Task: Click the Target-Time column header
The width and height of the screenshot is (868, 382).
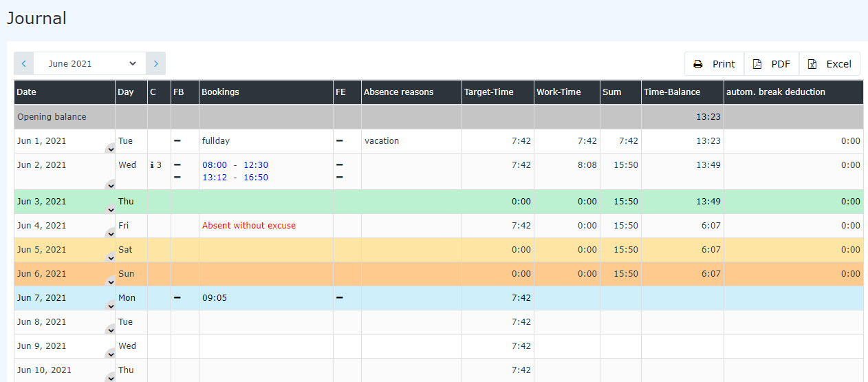Action: pyautogui.click(x=498, y=92)
